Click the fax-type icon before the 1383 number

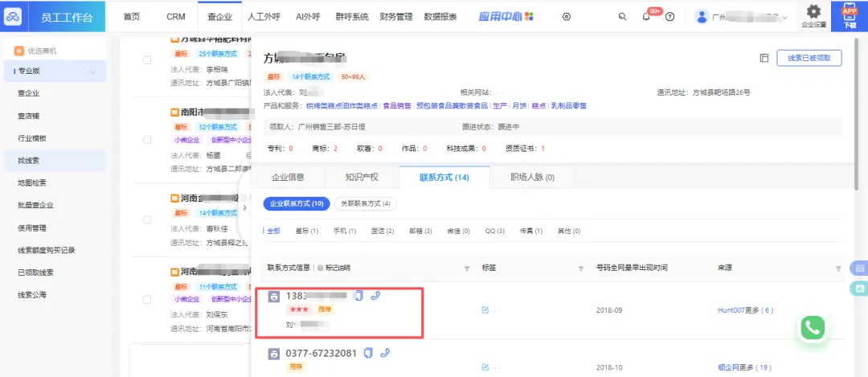(273, 296)
